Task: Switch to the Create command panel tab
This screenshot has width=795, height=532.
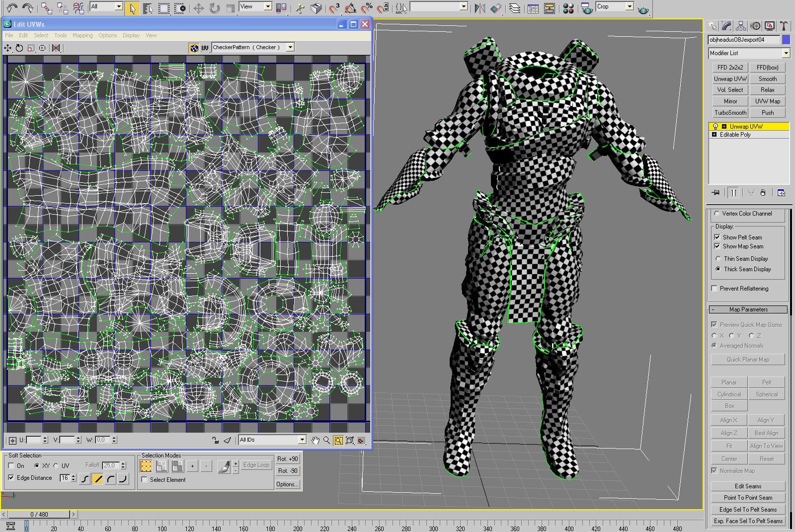Action: coord(713,26)
